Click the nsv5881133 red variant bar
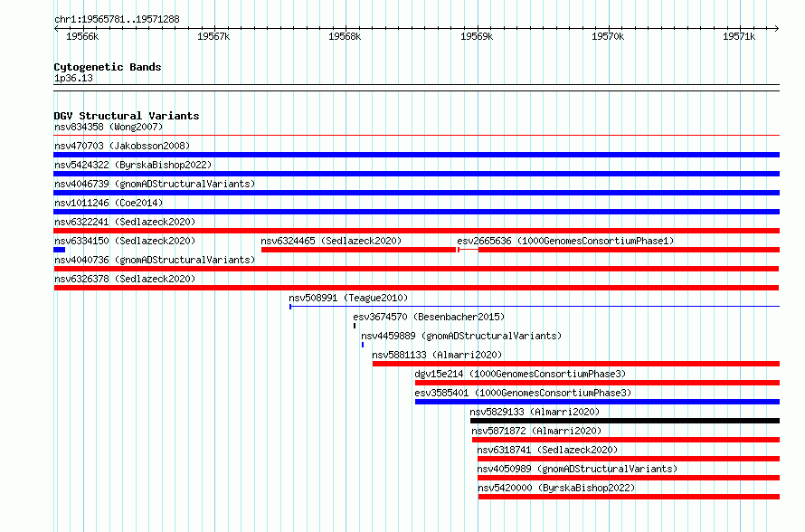This screenshot has height=532, width=805. pyautogui.click(x=576, y=364)
